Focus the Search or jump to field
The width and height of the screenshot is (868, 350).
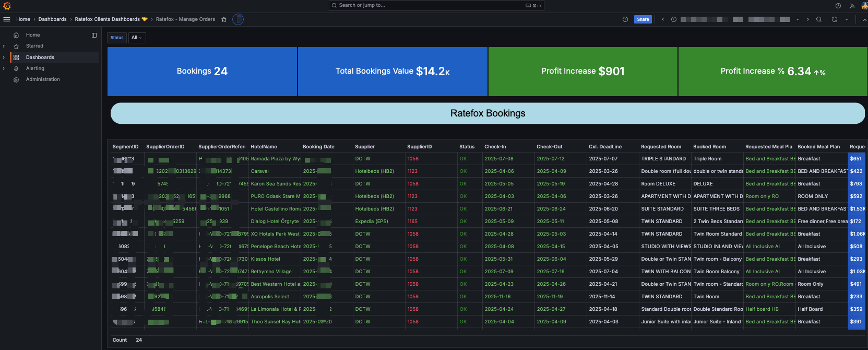[436, 5]
